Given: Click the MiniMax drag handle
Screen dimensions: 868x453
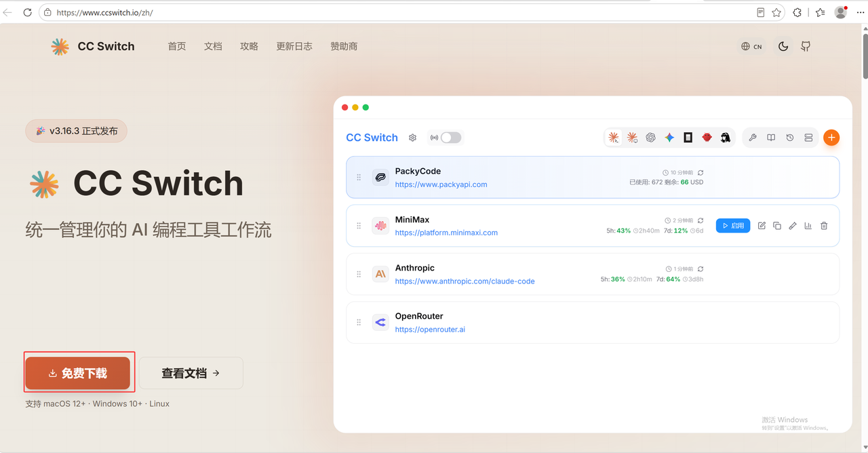Looking at the screenshot, I should pyautogui.click(x=359, y=226).
